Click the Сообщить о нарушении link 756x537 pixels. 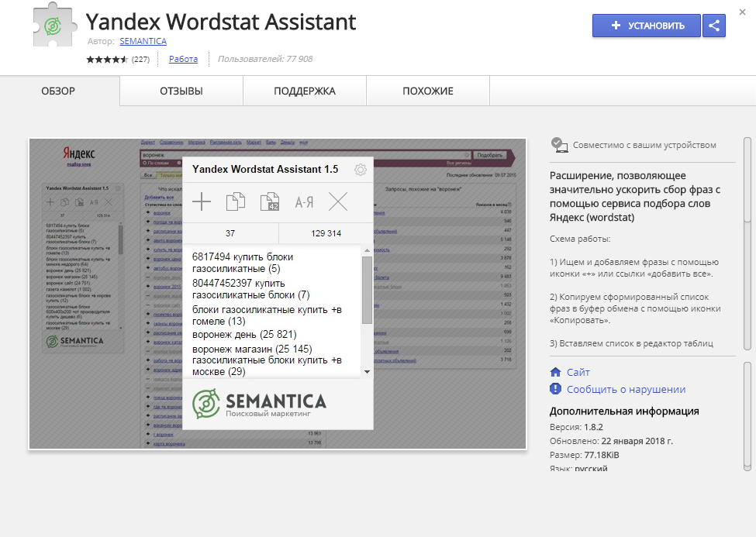(626, 389)
